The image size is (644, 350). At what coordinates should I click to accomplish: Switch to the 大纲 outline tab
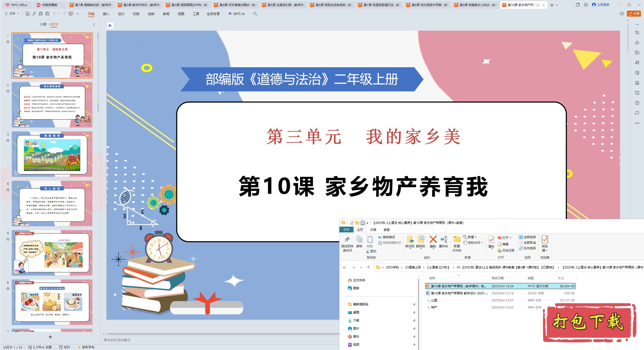click(x=43, y=24)
